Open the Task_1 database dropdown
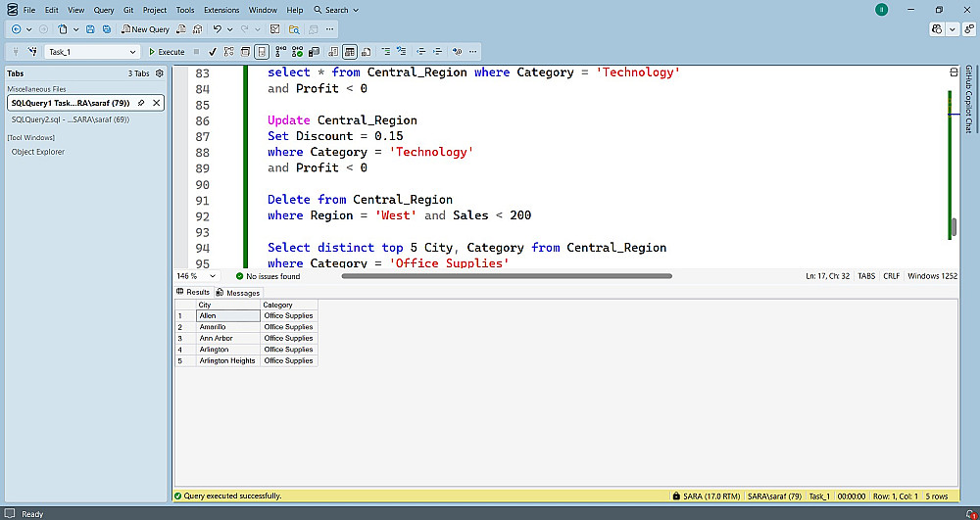Viewport: 980px width, 520px height. pos(133,52)
